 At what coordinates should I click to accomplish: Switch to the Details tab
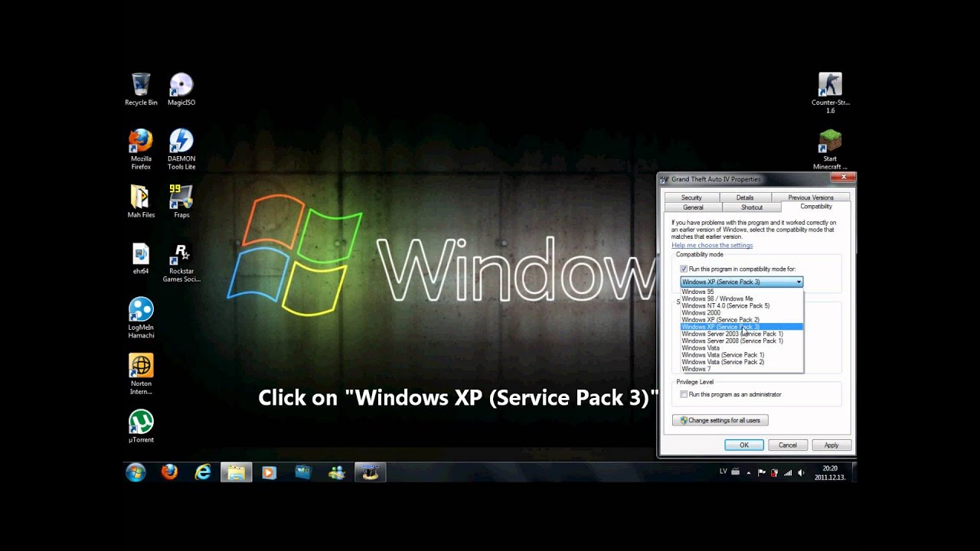click(745, 197)
